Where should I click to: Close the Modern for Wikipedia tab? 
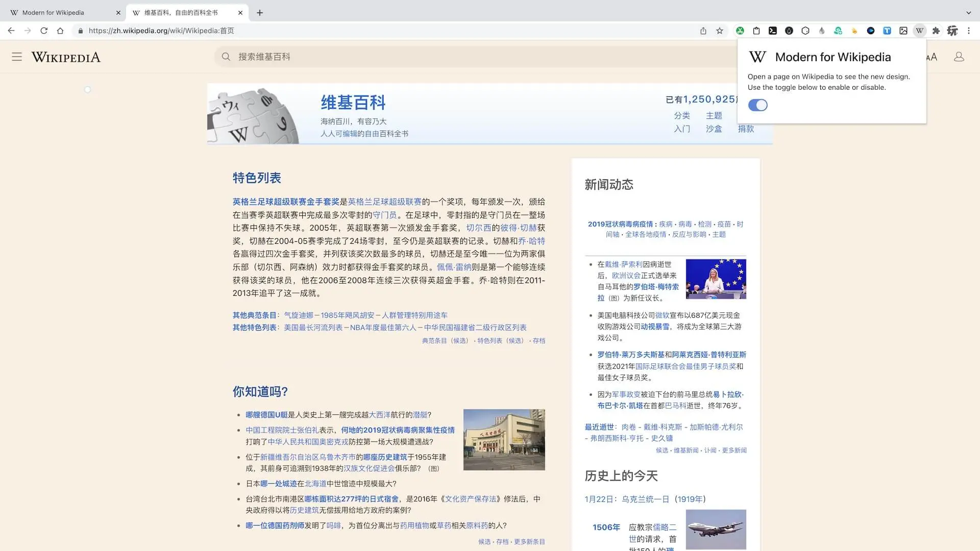118,13
